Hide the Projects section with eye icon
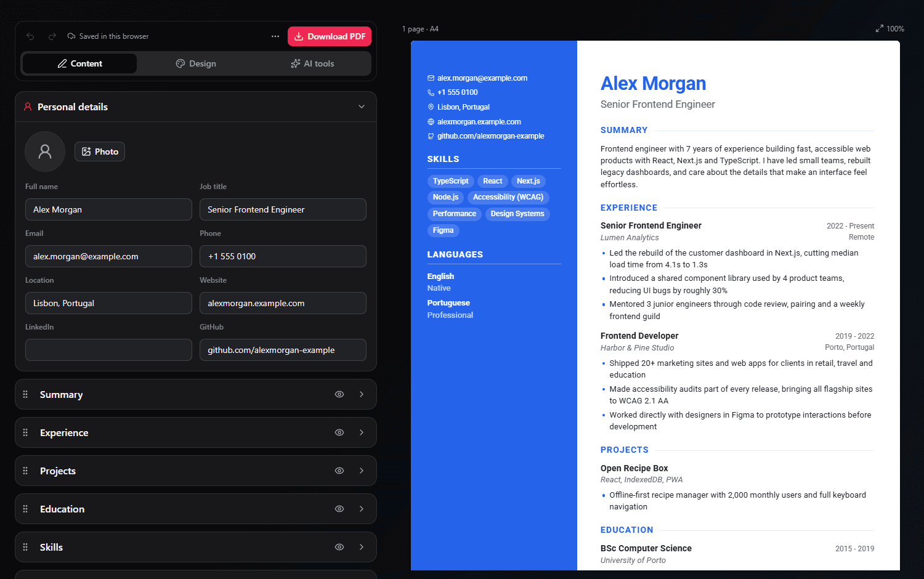 click(339, 471)
